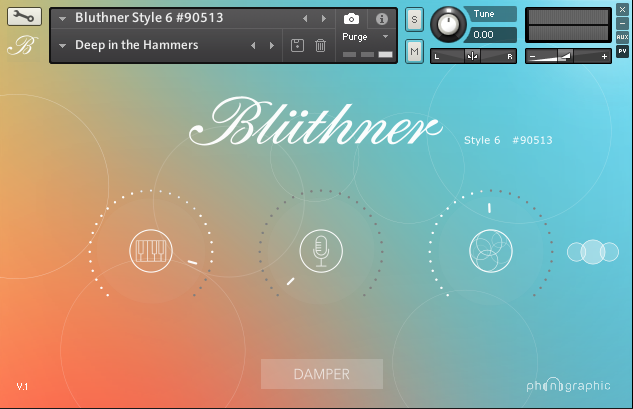Click the piano keyboard icon
633x409 pixels.
click(x=151, y=251)
